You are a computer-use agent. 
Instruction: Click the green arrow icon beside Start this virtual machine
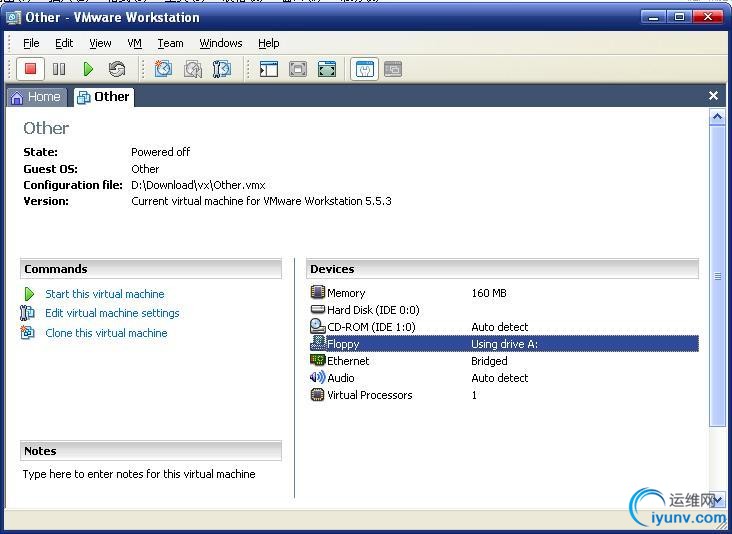click(x=29, y=294)
